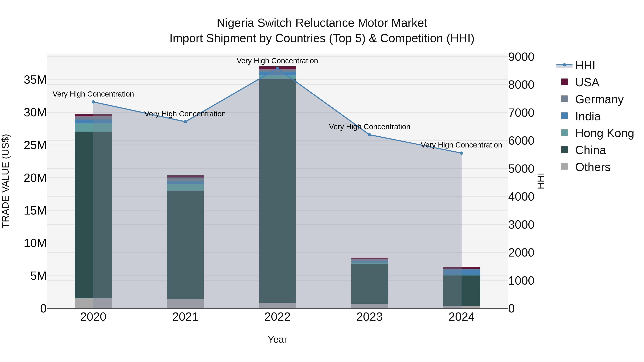This screenshot has height=362, width=644.
Task: Toggle the Hong Kong legend entry
Action: [597, 133]
